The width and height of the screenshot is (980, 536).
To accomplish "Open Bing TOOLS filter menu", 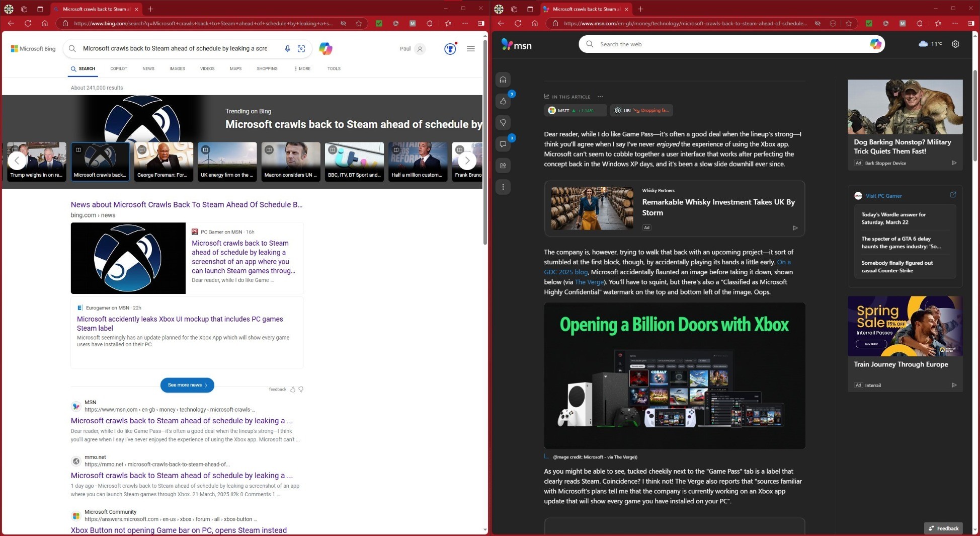I will (x=334, y=68).
